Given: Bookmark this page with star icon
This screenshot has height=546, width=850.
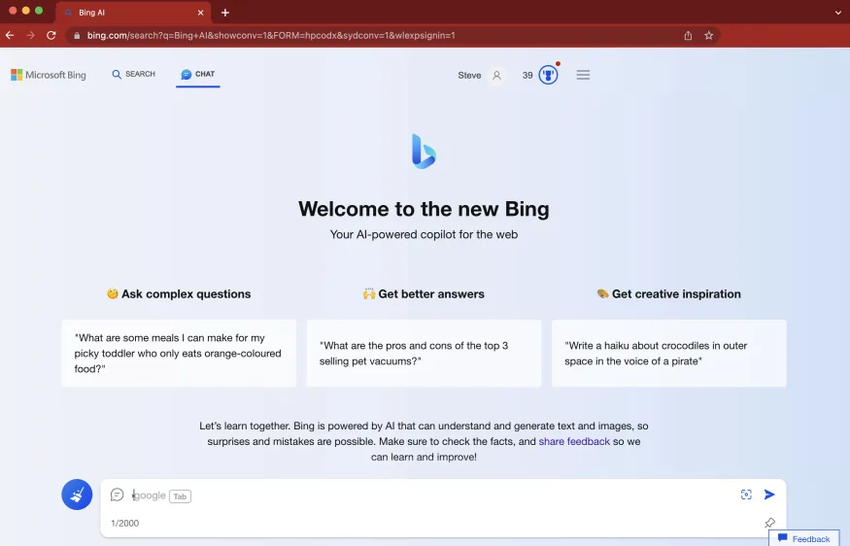Looking at the screenshot, I should click(x=709, y=35).
